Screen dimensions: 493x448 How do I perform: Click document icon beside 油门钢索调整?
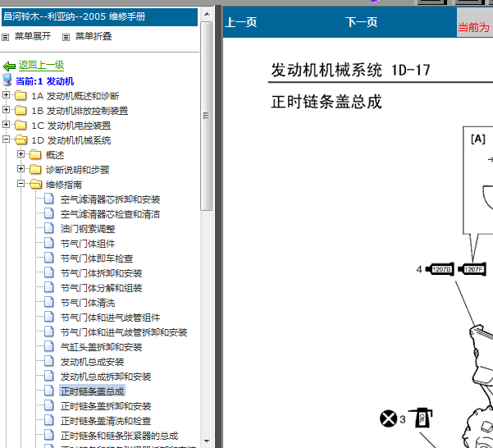coord(49,228)
